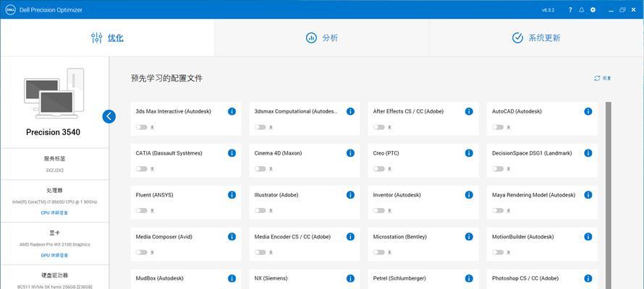Switch to the 系统更新 tab

coord(536,38)
